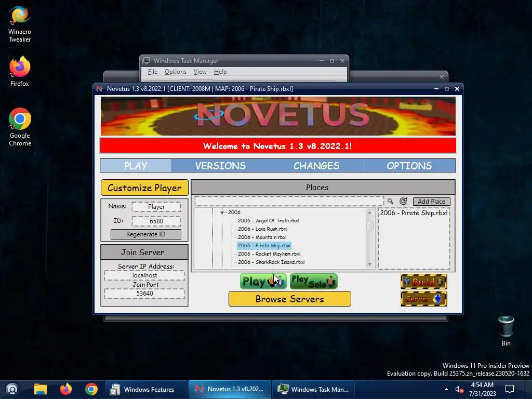This screenshot has width=532, height=399.
Task: Click the Welcome to Novetus red banner
Action: [x=278, y=146]
